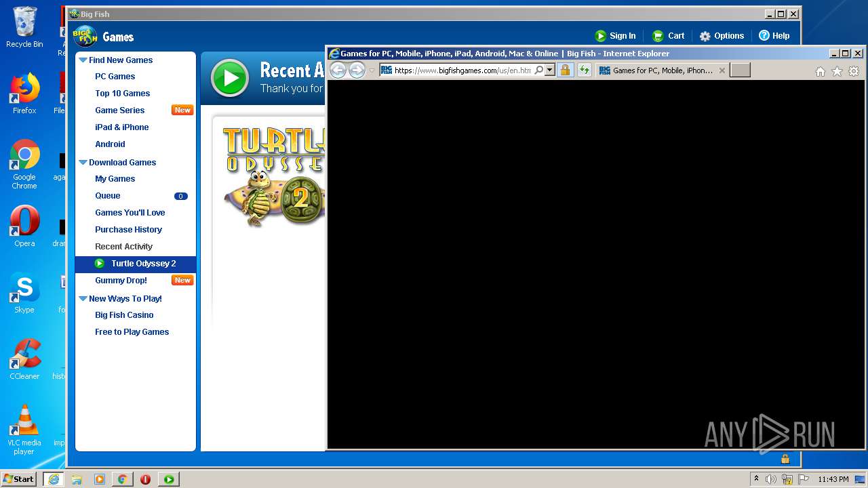
Task: Click the search magnifier in IE address bar
Action: click(538, 70)
